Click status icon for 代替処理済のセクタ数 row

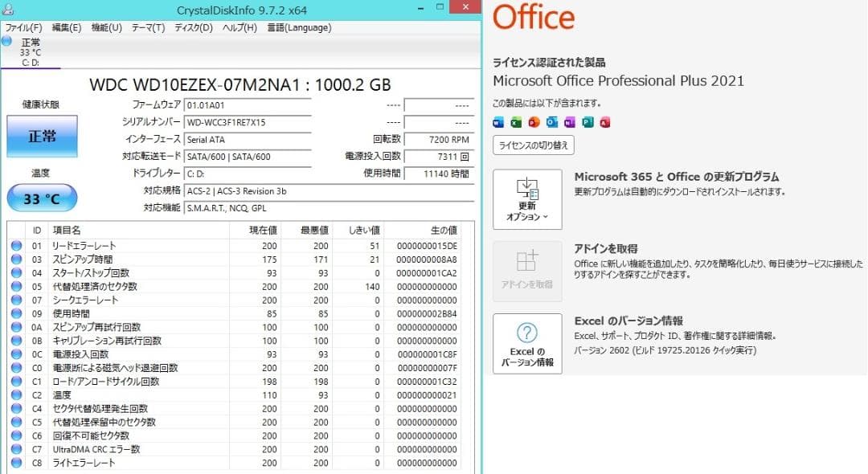coord(17,287)
